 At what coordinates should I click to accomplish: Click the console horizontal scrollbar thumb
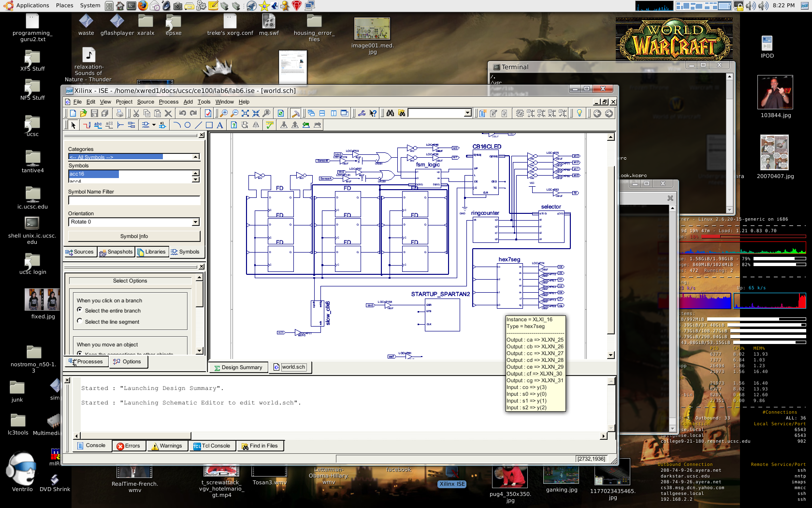tap(136, 436)
